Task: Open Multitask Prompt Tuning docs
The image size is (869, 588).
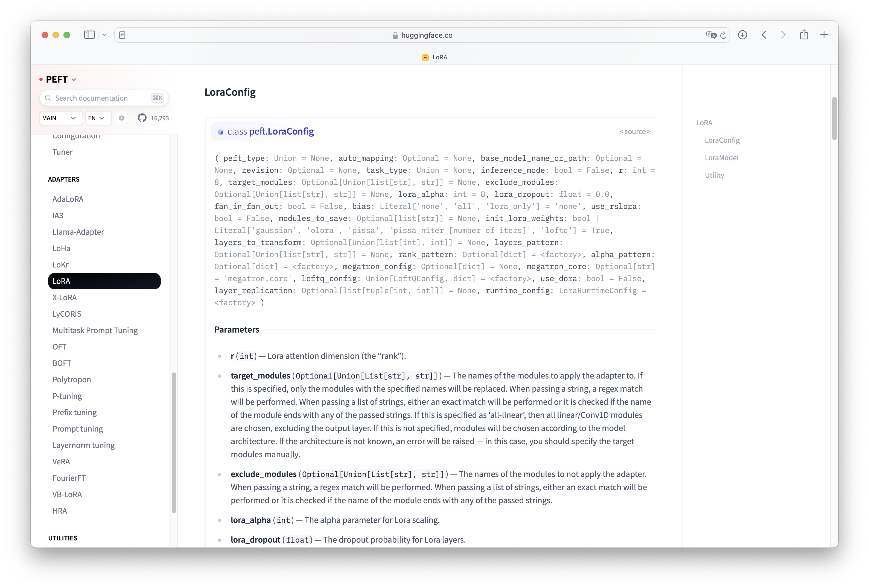Action: [x=95, y=330]
